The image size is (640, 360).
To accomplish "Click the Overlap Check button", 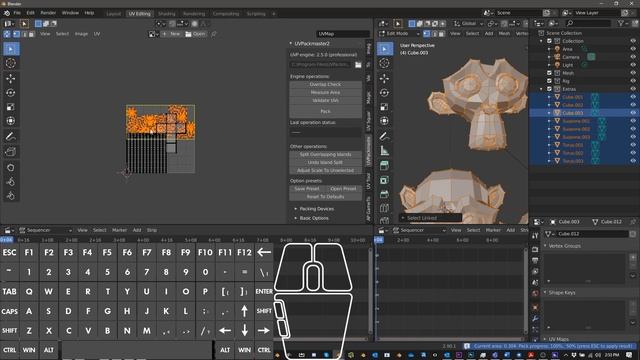I will point(325,84).
